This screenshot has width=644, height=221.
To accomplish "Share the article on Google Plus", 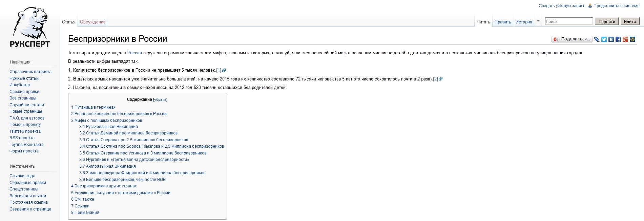I will click(x=625, y=39).
